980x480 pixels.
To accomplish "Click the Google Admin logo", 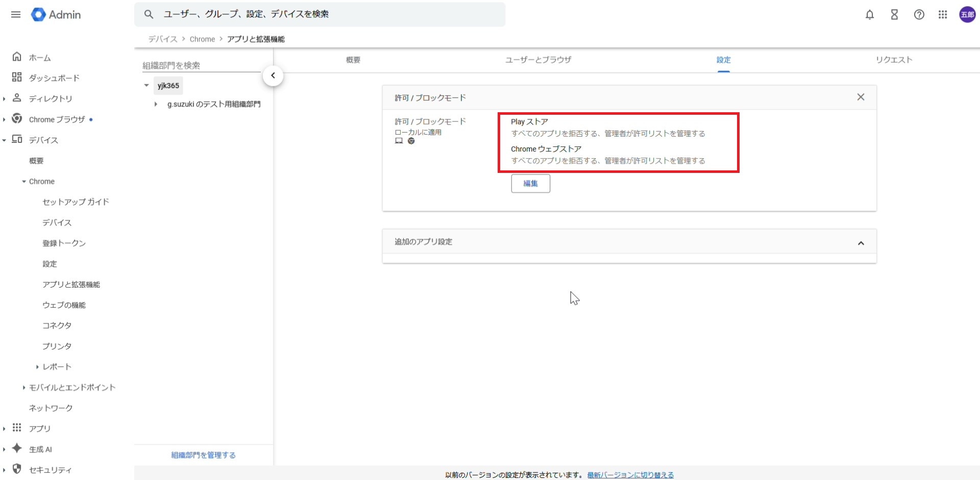I will (x=56, y=15).
